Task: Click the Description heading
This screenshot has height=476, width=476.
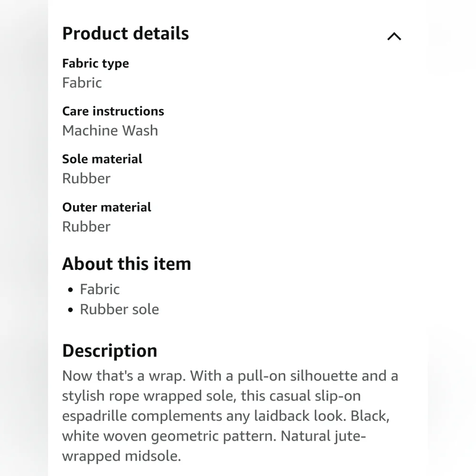Action: coord(109,351)
